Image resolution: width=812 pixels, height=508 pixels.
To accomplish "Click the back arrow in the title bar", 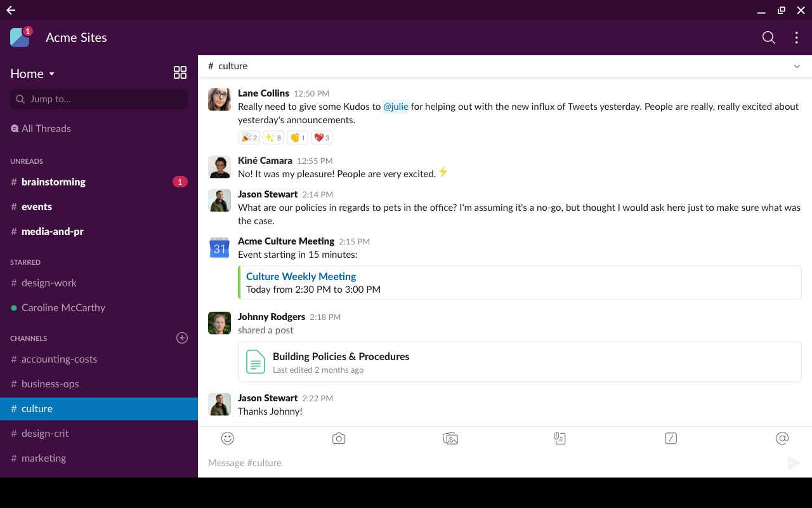I will tap(10, 10).
